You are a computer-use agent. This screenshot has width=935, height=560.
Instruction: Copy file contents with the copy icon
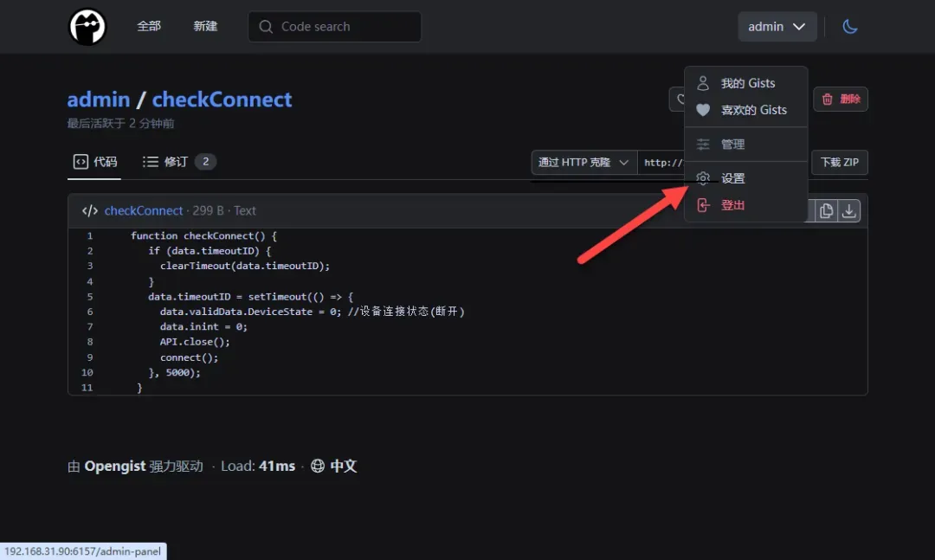[x=826, y=210]
